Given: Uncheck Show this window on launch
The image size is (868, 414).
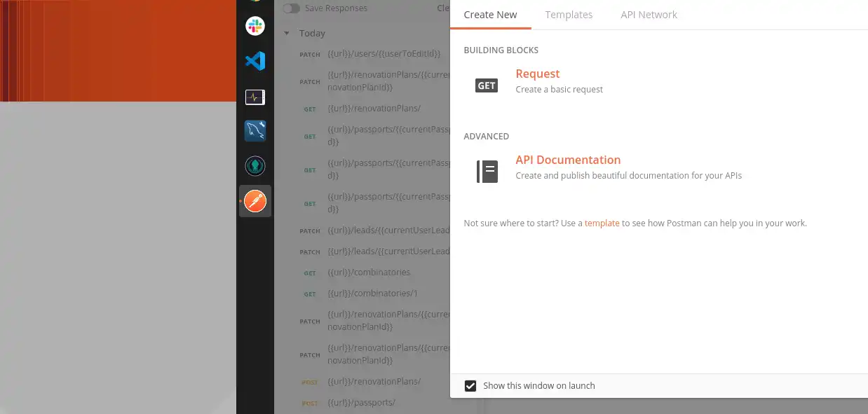Looking at the screenshot, I should tap(470, 385).
